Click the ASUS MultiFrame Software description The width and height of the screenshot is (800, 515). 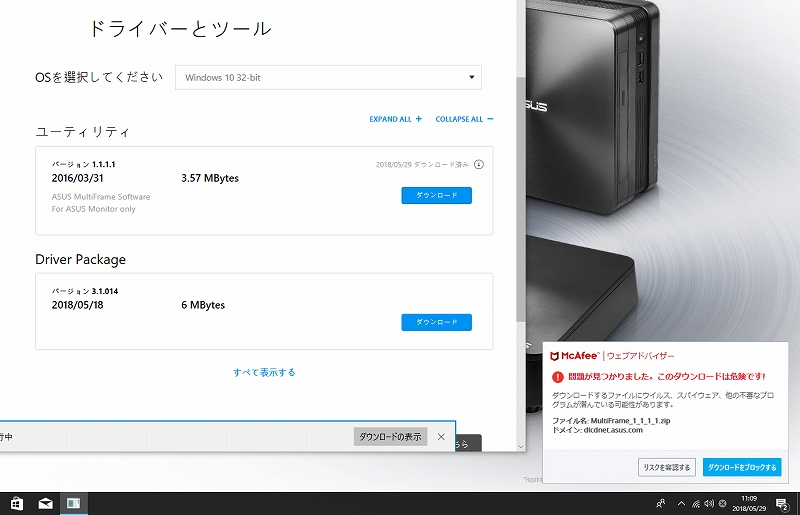tap(101, 197)
